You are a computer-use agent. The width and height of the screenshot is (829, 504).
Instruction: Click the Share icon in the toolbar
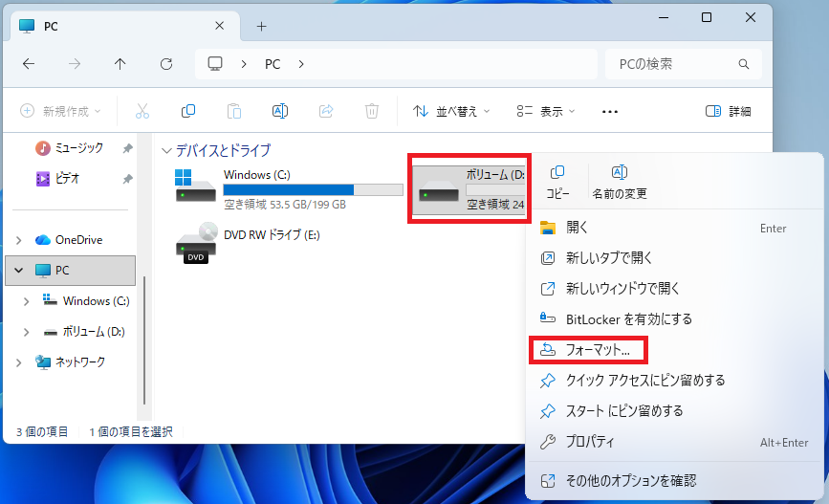click(x=326, y=111)
